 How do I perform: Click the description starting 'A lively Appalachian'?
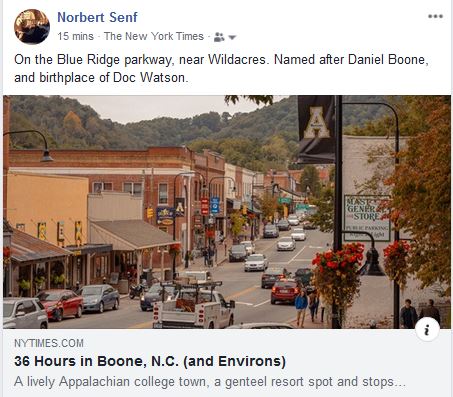tap(210, 382)
